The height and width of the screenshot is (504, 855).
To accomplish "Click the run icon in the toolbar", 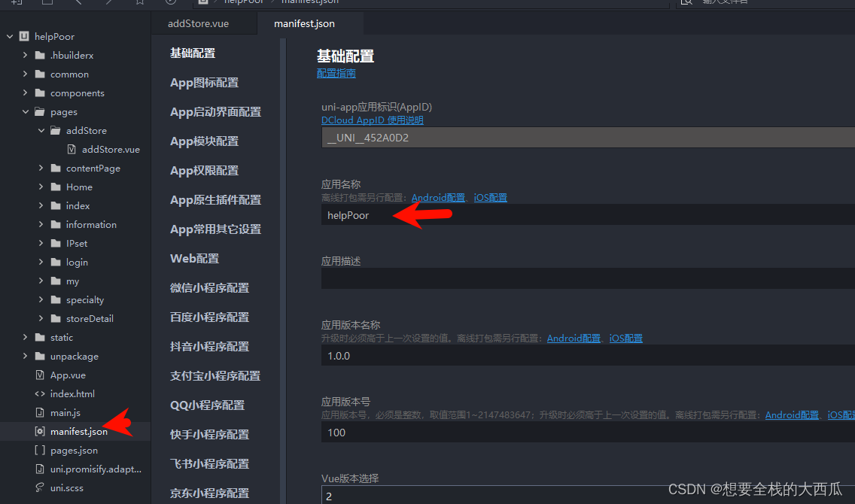I will [170, 3].
